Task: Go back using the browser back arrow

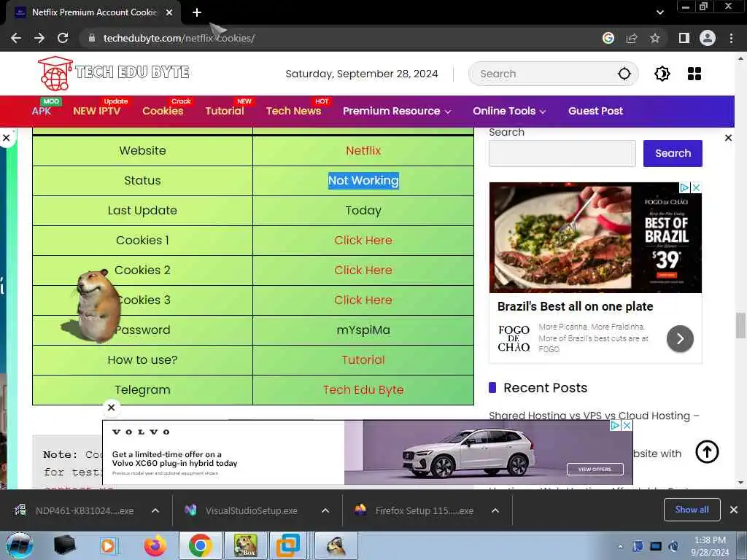Action: (16, 38)
